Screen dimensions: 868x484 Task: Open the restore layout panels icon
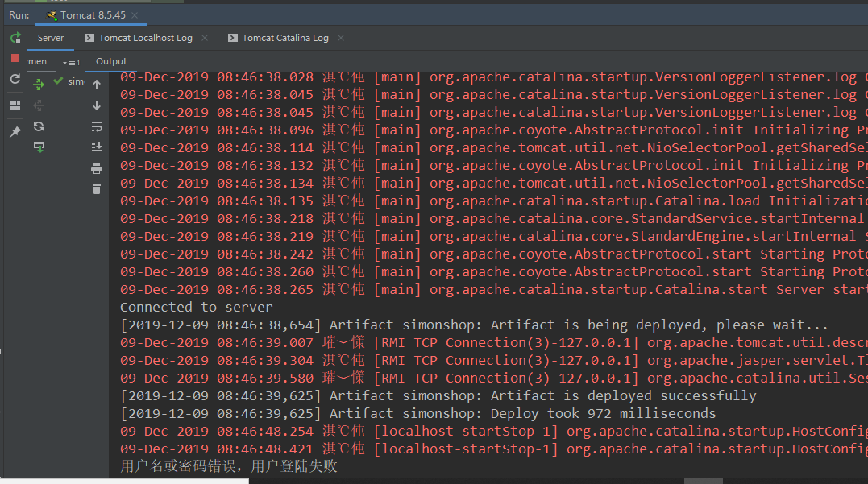click(15, 105)
